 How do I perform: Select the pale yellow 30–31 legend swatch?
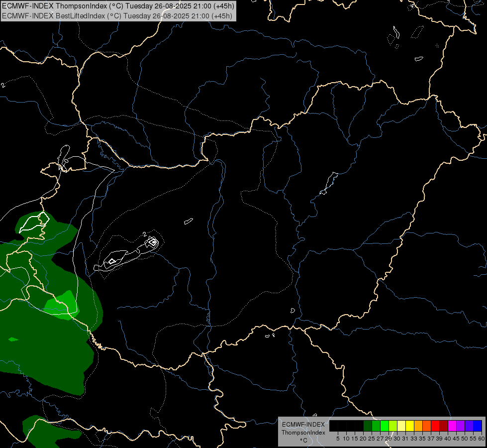tap(401, 426)
